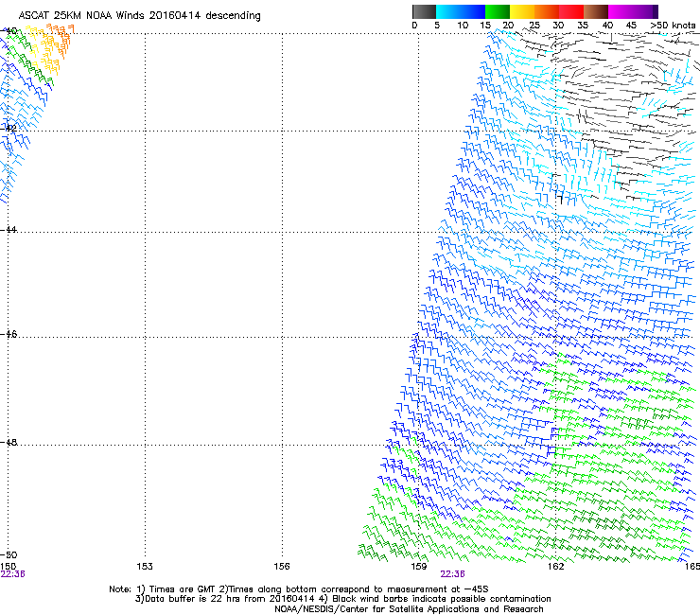Click the red 30-35 knots color band
This screenshot has width=700, height=615.
click(571, 12)
